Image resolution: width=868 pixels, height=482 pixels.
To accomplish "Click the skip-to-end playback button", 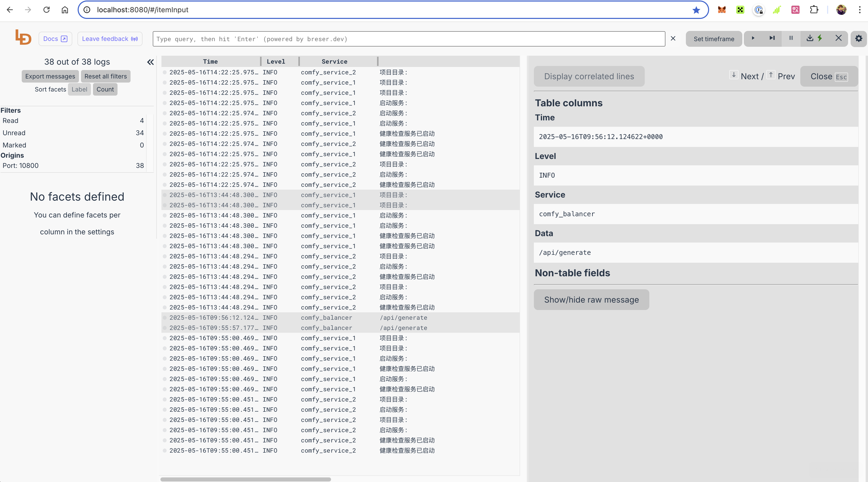I will click(772, 38).
